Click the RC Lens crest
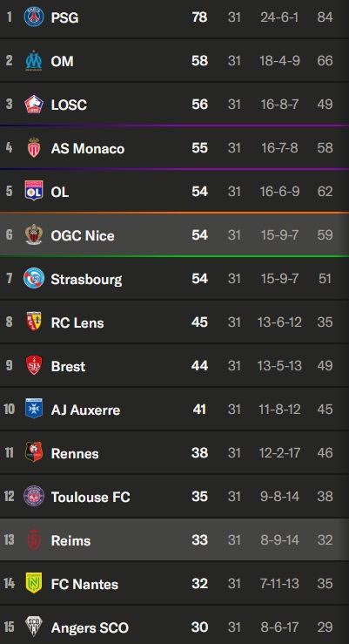Image resolution: width=349 pixels, height=644 pixels. click(34, 322)
